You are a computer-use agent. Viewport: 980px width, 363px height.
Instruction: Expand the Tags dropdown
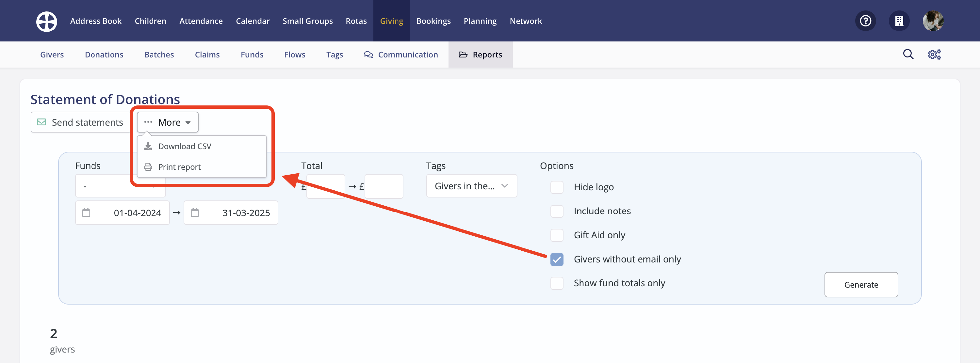pos(471,186)
